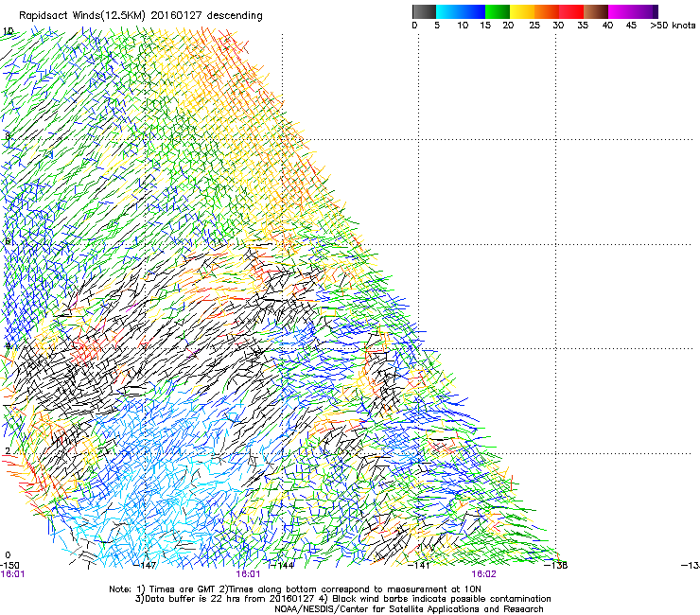Click the '-141' longitude axis label
The height and width of the screenshot is (615, 700).
(419, 566)
